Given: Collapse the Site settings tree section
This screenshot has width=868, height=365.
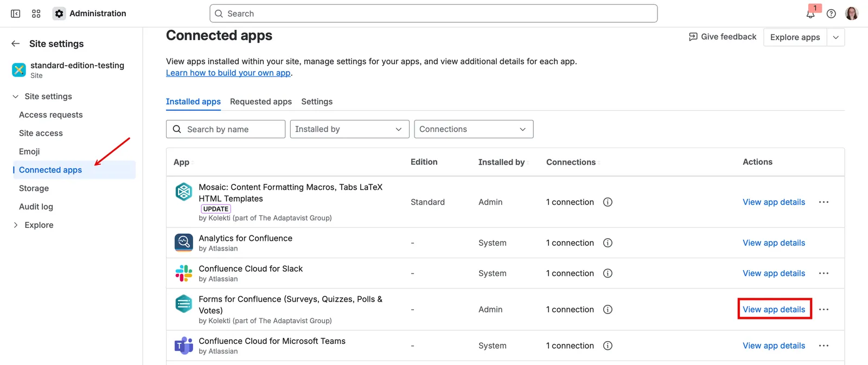Looking at the screenshot, I should pyautogui.click(x=15, y=96).
